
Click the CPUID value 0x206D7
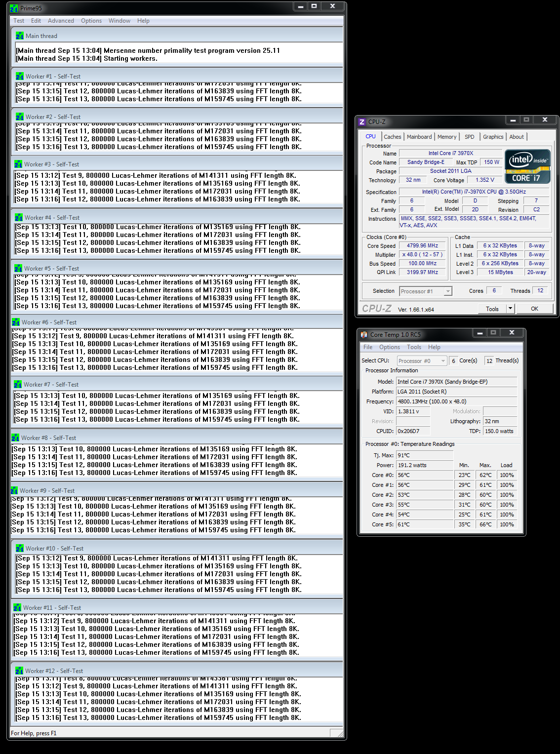point(413,431)
